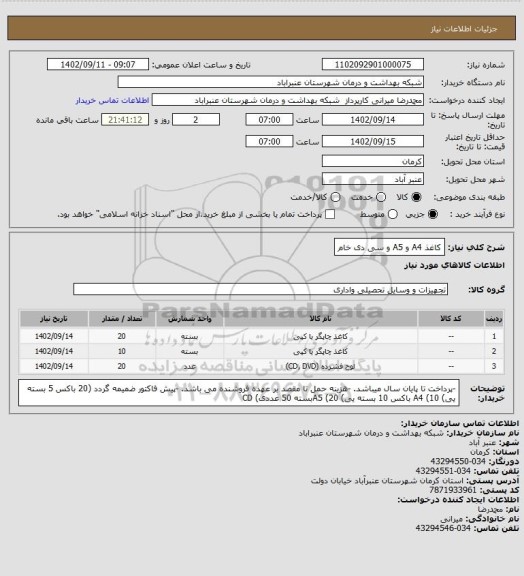
Task: Click the delivery province field کرمان
Action: click(373, 161)
